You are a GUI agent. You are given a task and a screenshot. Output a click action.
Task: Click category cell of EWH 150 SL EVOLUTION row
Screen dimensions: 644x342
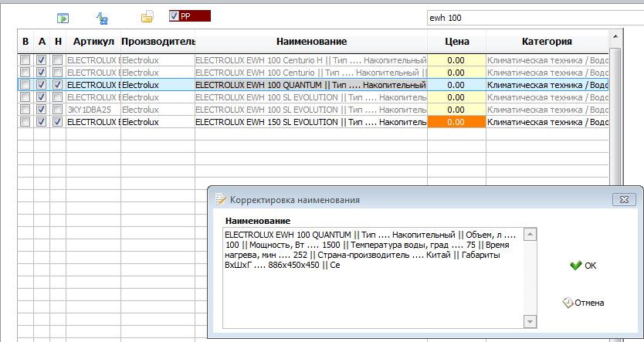547,122
